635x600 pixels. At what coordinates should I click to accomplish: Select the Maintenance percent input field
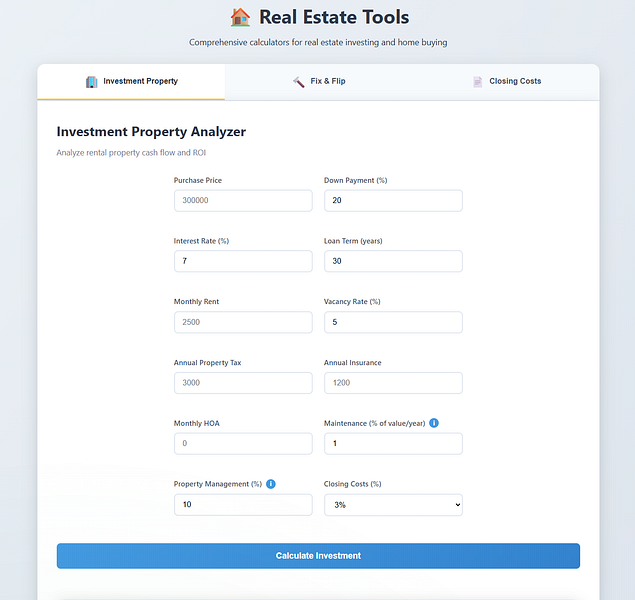(x=393, y=444)
